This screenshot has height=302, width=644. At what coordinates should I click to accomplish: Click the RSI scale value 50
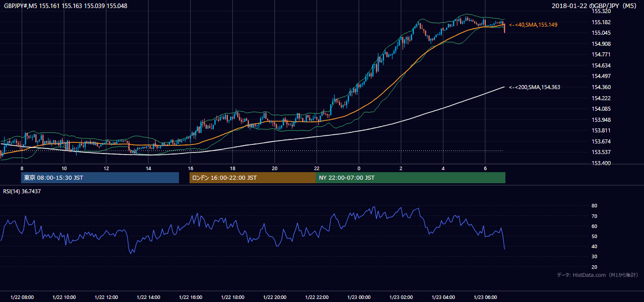coord(594,236)
